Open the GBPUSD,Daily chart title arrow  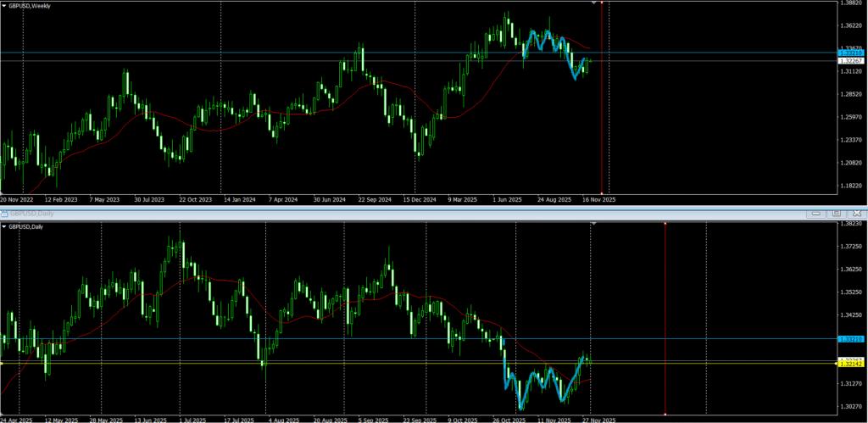tap(4, 226)
